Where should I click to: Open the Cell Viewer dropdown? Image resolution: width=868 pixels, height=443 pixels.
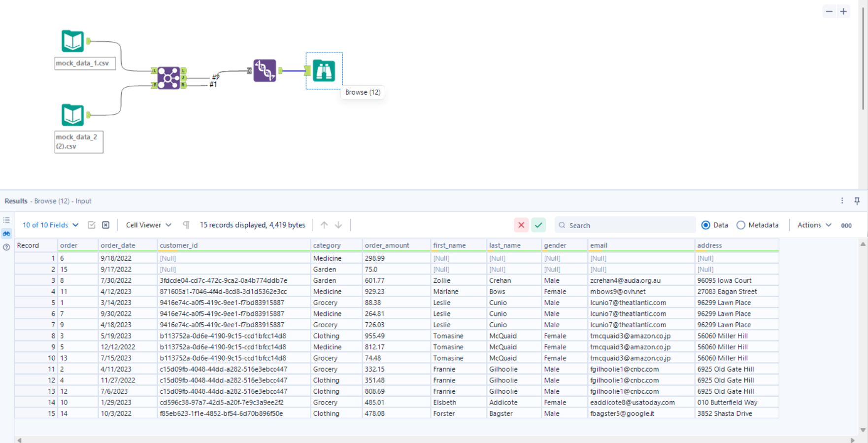click(148, 225)
